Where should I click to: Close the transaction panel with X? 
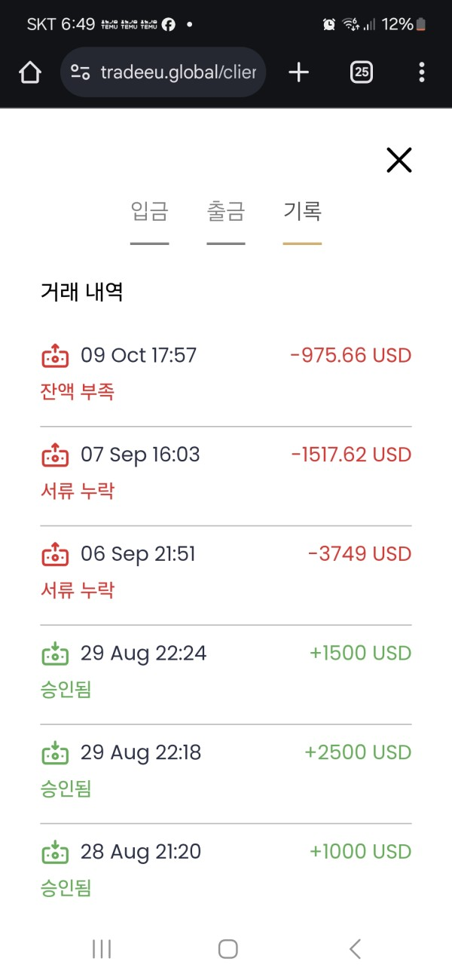pyautogui.click(x=399, y=160)
